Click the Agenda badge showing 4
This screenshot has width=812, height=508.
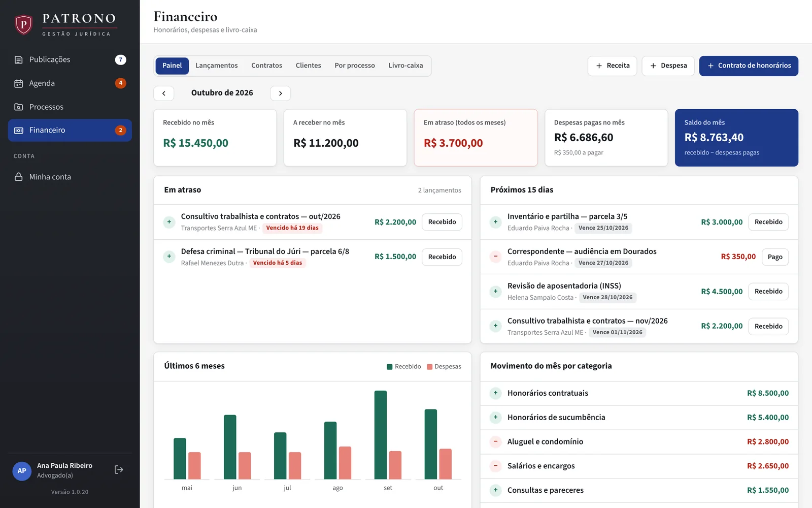[121, 83]
